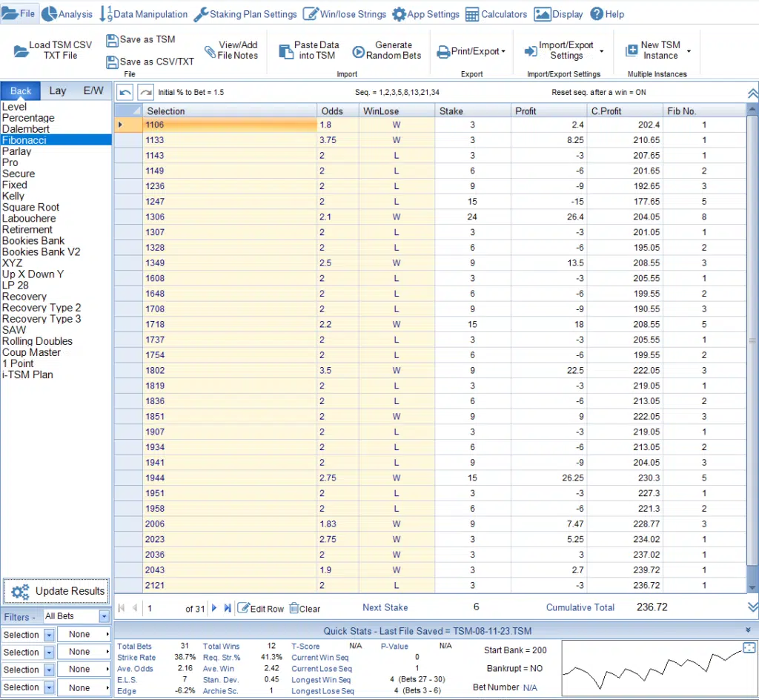
Task: Click the row indicator arrow beside selection 1106
Action: 121,125
